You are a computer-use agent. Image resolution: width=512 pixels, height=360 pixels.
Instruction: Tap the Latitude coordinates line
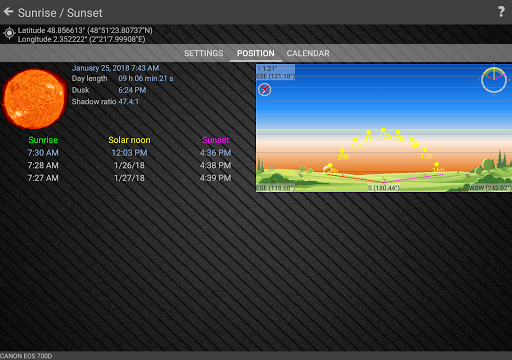85,30
